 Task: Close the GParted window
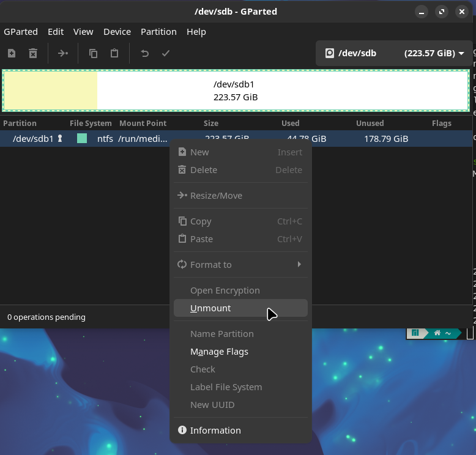tap(462, 12)
